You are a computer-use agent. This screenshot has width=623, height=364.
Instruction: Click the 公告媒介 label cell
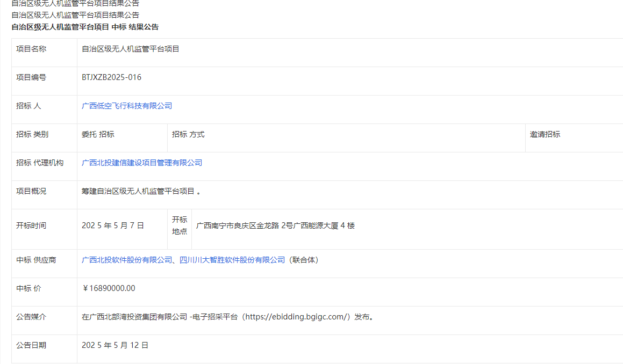tap(44, 321)
